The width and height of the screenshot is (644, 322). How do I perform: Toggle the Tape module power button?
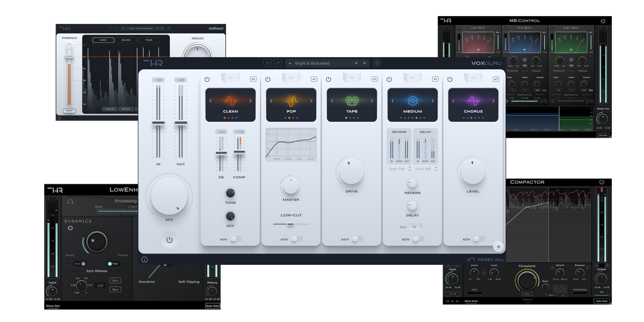coord(329,79)
